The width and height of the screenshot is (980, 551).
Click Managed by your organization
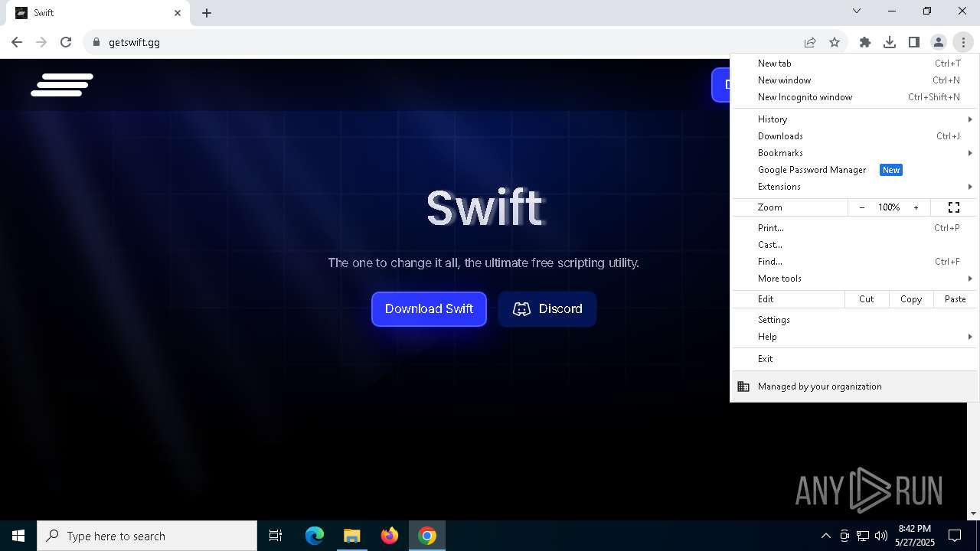(x=854, y=386)
